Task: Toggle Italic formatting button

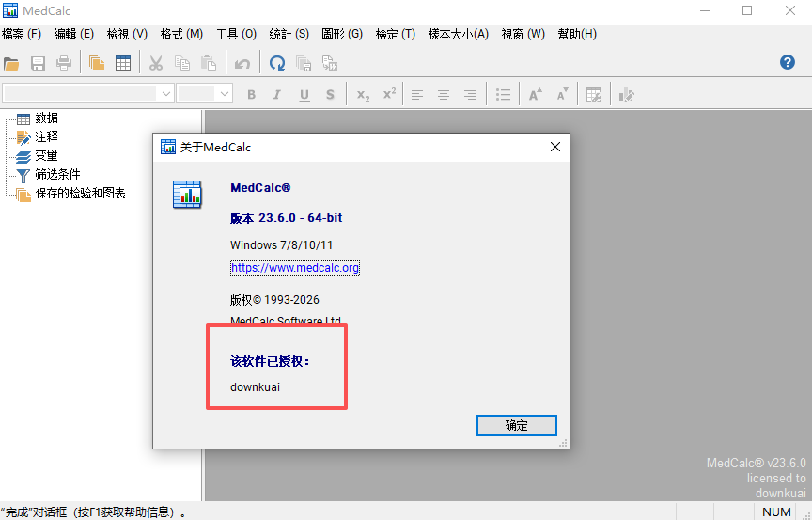Action: click(x=277, y=95)
